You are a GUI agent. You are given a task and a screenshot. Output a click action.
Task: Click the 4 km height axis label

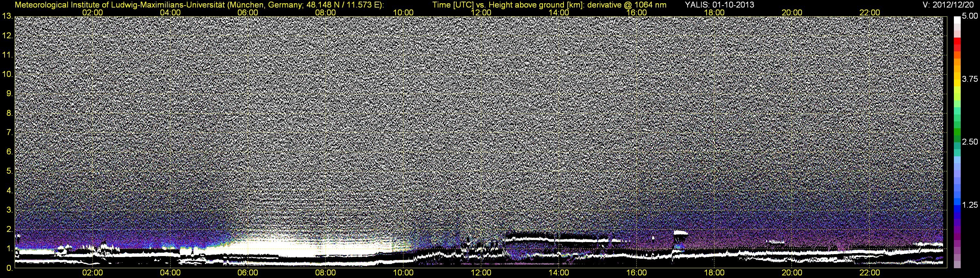pos(9,191)
